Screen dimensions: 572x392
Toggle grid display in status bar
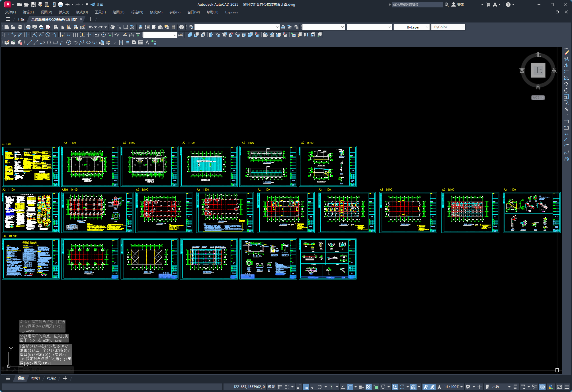[x=280, y=387]
